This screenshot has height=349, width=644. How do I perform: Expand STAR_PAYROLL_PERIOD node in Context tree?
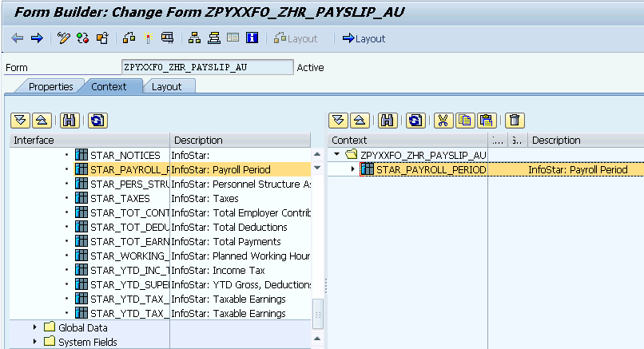tap(353, 169)
